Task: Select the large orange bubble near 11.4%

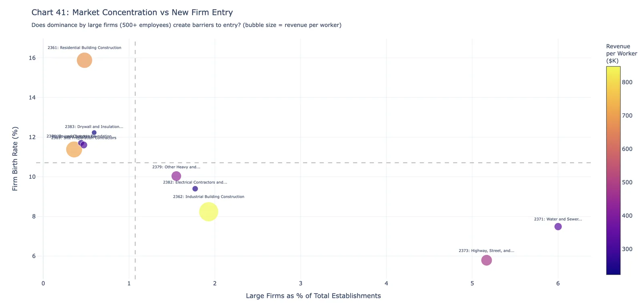Action: click(74, 149)
